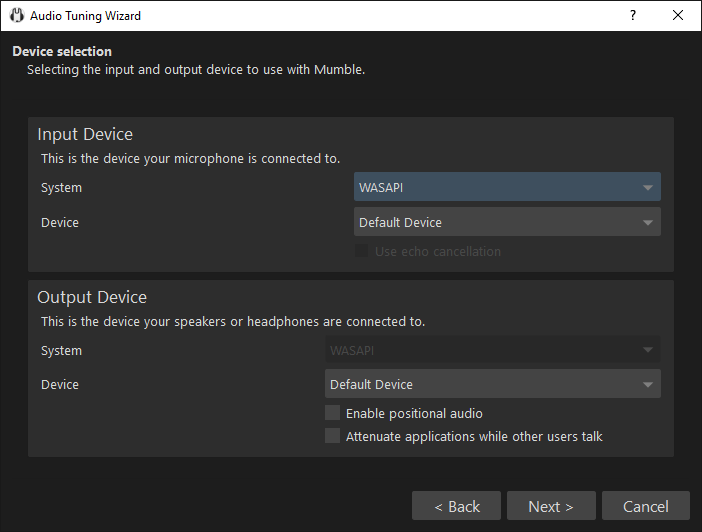
Task: Click the question mark help button
Action: [632, 16]
